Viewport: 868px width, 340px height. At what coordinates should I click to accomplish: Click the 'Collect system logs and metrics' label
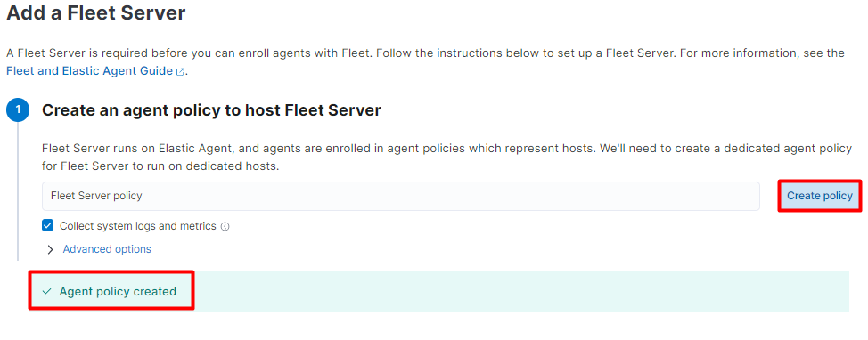click(x=138, y=225)
